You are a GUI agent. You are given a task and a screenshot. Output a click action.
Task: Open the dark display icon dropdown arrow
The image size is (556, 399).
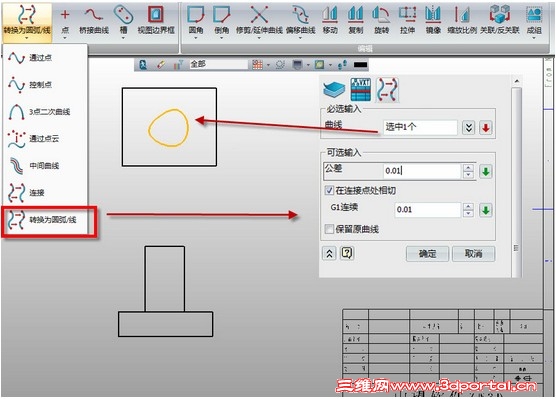coord(308,65)
